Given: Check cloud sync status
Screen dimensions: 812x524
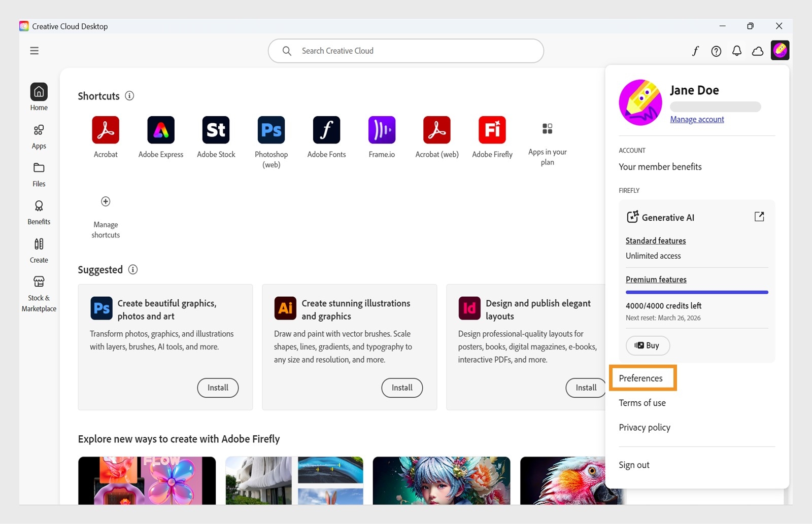Looking at the screenshot, I should click(757, 51).
